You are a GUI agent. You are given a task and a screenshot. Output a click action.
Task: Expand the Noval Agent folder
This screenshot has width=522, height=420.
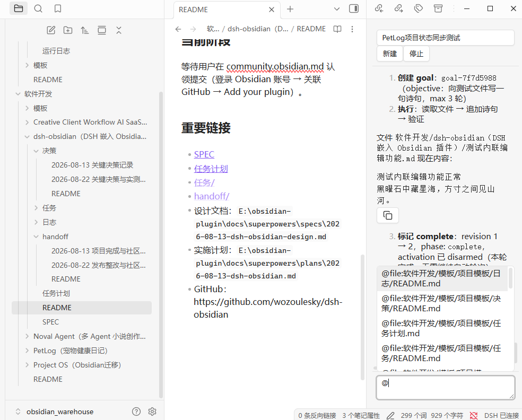pos(27,336)
